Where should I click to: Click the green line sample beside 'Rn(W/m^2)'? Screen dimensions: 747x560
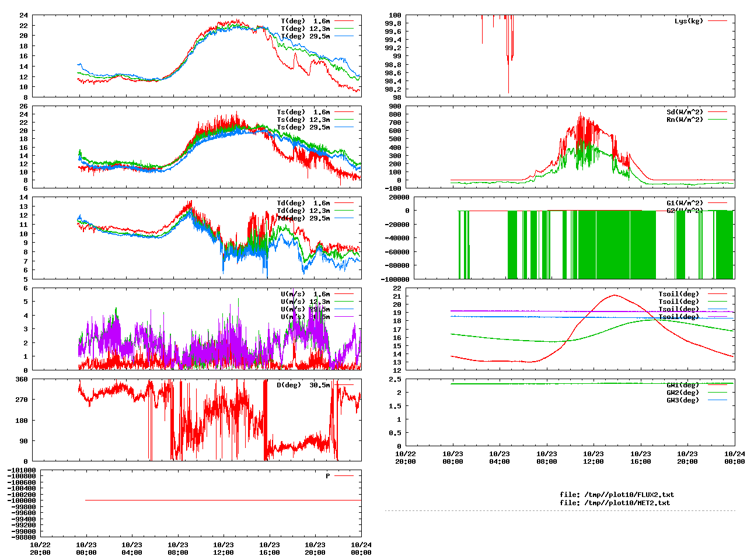pyautogui.click(x=717, y=120)
